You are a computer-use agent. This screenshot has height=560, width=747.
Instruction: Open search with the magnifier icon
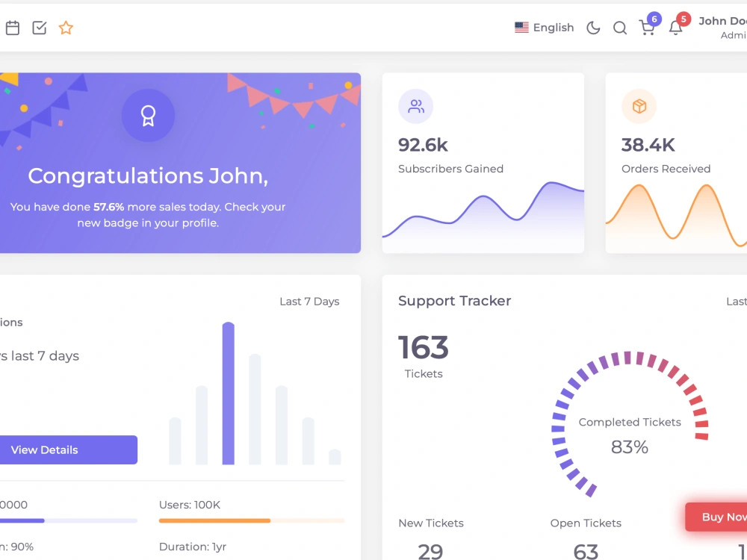pos(620,28)
